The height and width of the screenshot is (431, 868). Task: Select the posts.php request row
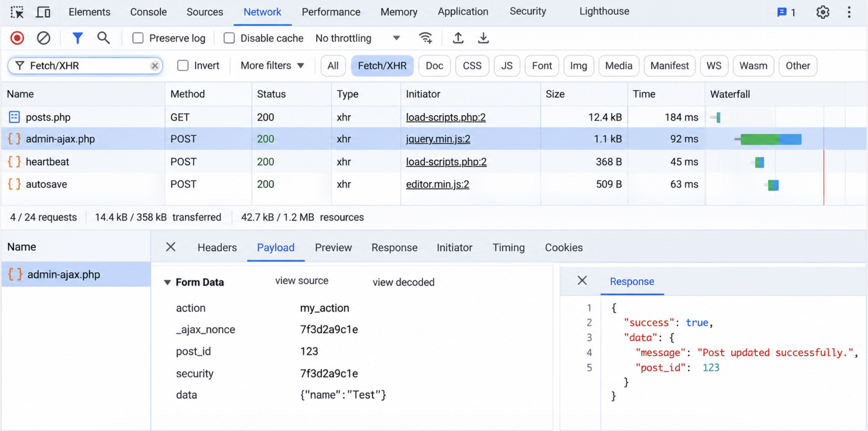point(434,117)
